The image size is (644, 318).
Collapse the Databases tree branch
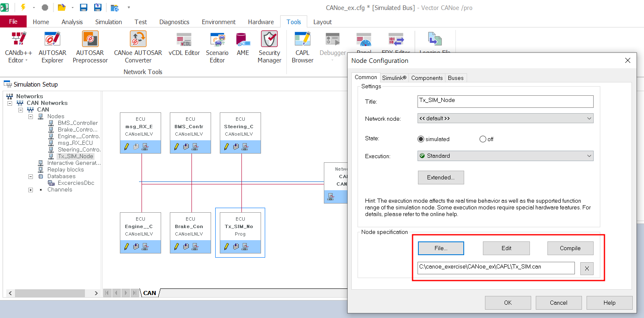pyautogui.click(x=30, y=176)
